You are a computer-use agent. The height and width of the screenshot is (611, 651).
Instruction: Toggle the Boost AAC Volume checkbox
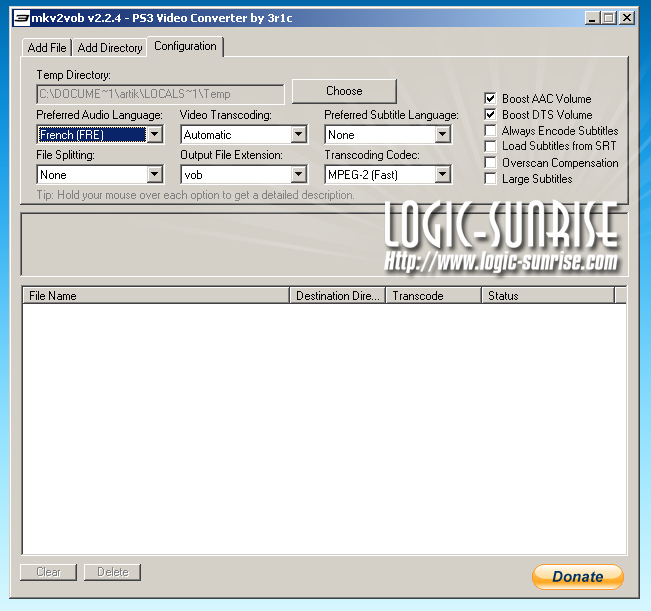490,99
